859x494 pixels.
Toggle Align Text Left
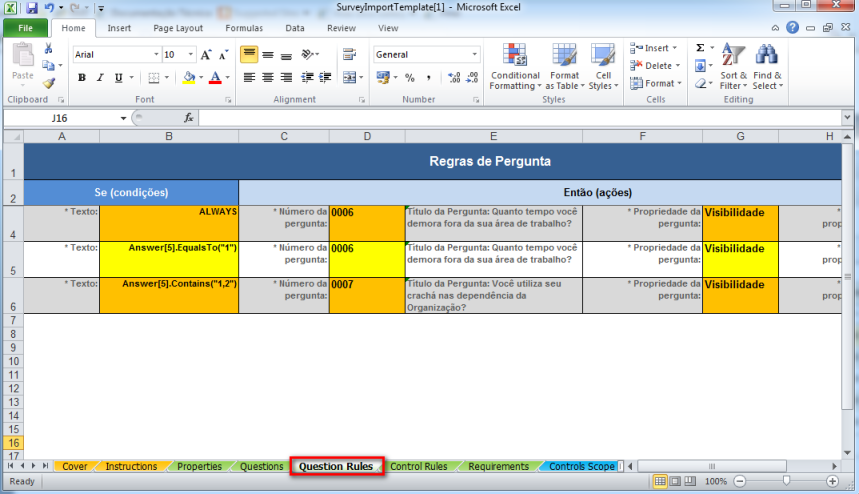coord(249,77)
